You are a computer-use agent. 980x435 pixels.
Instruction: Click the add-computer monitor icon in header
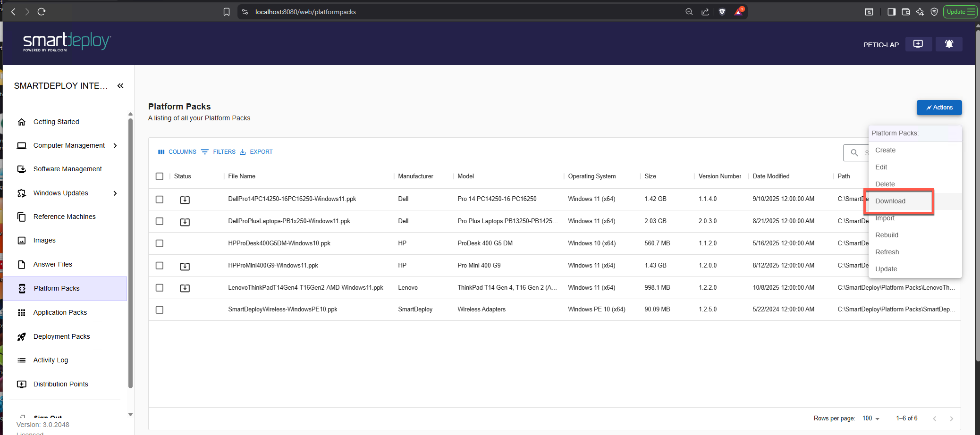[918, 44]
